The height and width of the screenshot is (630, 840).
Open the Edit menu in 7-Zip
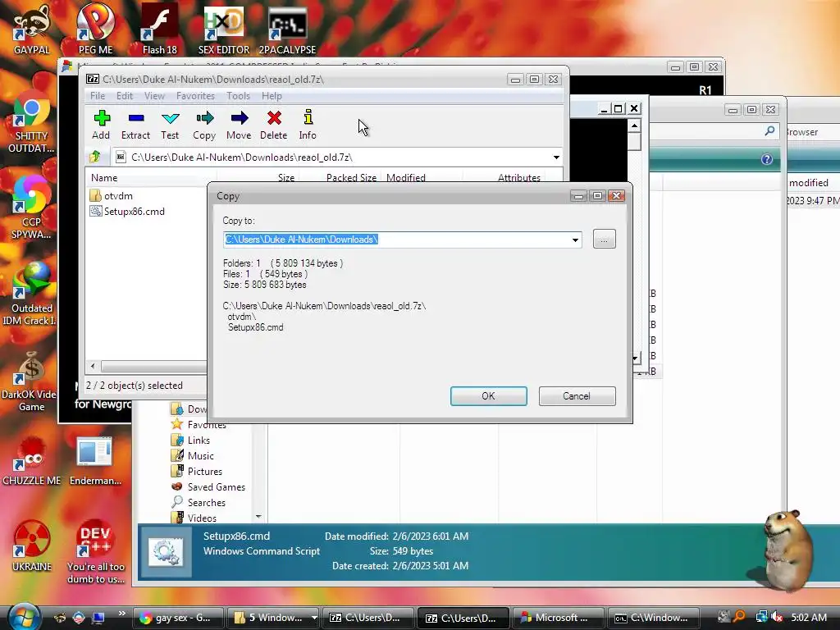pos(125,96)
